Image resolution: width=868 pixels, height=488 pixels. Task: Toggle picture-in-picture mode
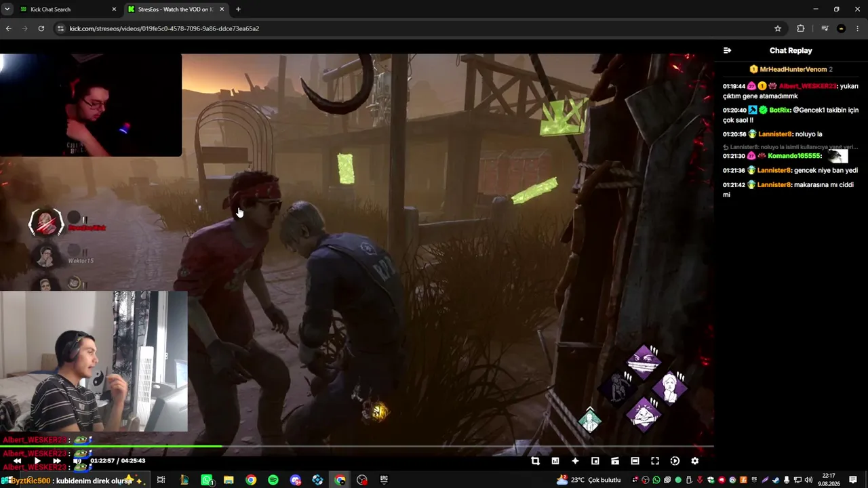point(595,461)
